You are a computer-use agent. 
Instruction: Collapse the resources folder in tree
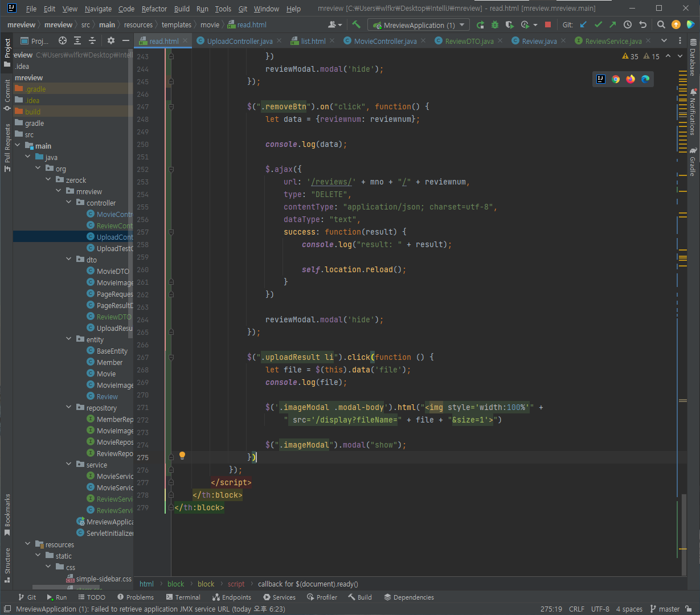coord(27,544)
